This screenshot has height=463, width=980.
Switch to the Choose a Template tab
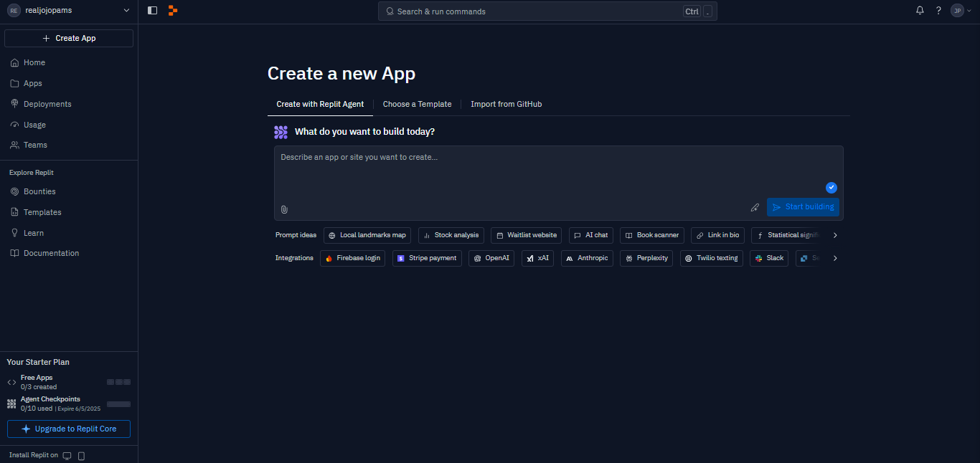pos(417,104)
